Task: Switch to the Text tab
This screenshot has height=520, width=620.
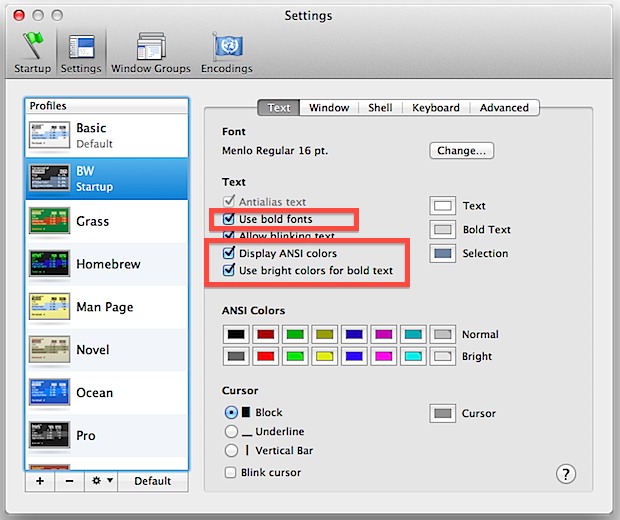Action: point(279,108)
